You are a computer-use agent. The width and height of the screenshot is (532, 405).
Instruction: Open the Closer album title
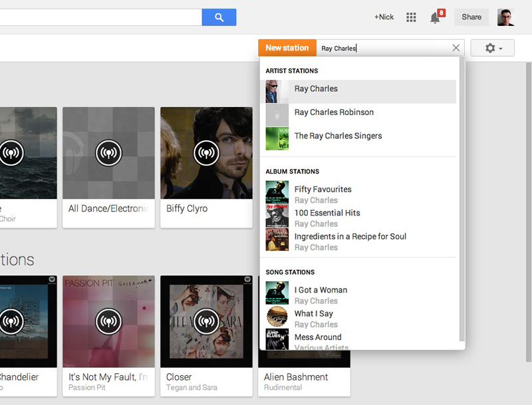pyautogui.click(x=179, y=377)
